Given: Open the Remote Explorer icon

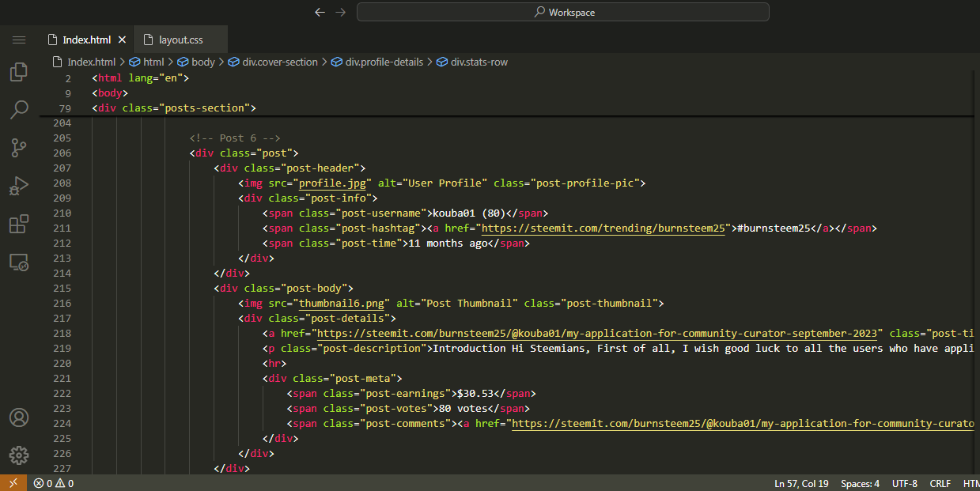Looking at the screenshot, I should point(19,262).
